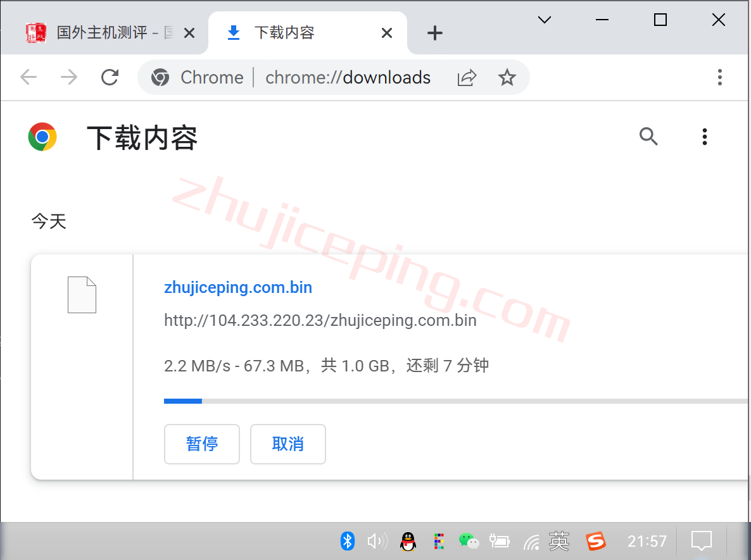
Task: Open the downloads page three-dot menu
Action: 704,136
